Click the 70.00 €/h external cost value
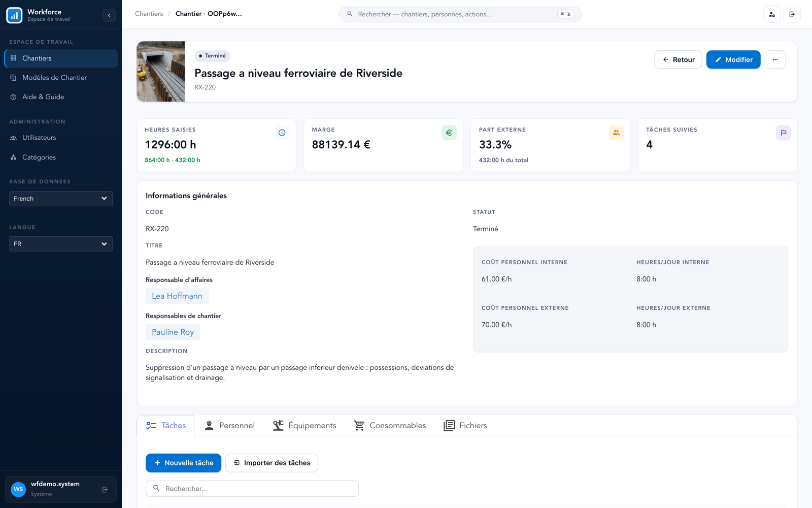 496,325
